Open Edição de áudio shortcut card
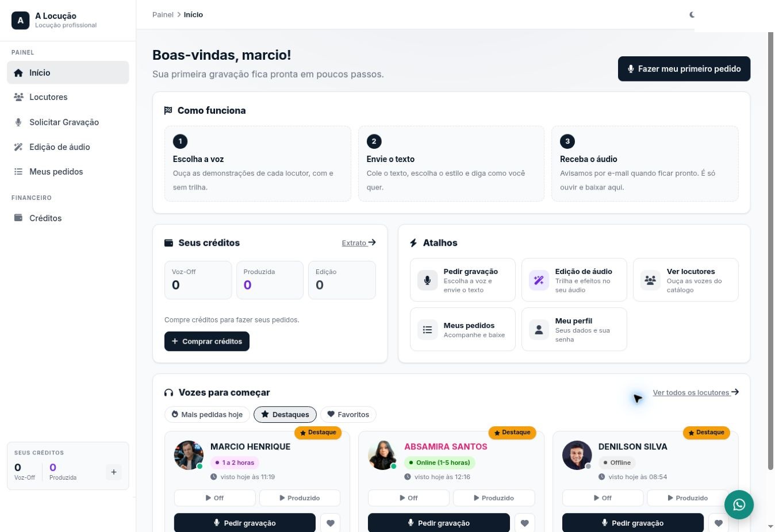Viewport: 775px width, 532px height. (574, 280)
